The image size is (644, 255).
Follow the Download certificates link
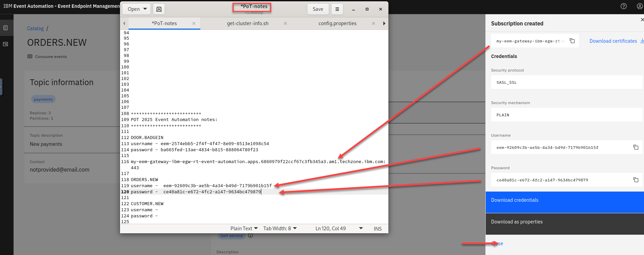pos(613,41)
